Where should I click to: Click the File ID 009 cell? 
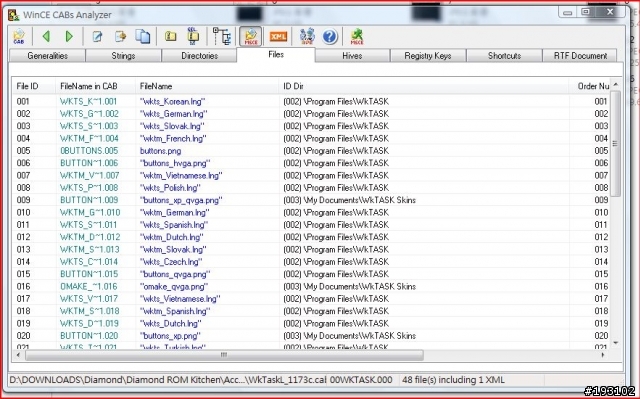(x=23, y=200)
